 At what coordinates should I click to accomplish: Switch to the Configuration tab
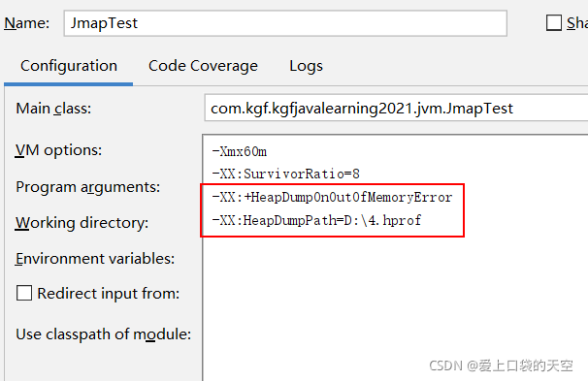pyautogui.click(x=69, y=66)
